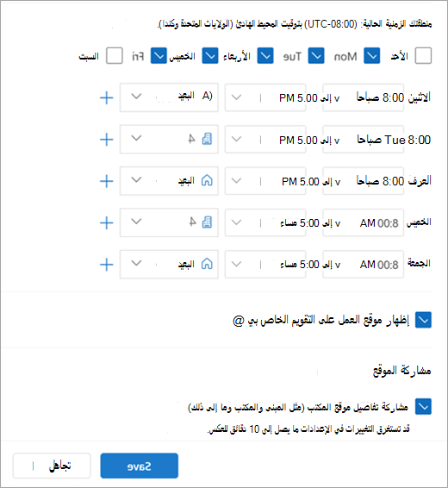448x488 pixels.
Task: Open Monday end time 5.00 PM dropdown
Action: pyautogui.click(x=265, y=97)
